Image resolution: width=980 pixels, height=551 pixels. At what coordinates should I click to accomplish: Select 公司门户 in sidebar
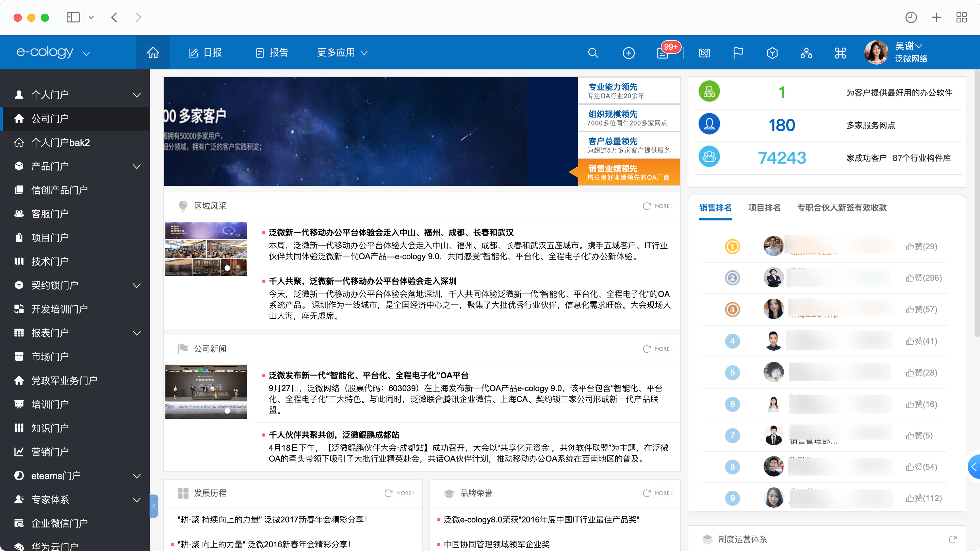point(75,119)
